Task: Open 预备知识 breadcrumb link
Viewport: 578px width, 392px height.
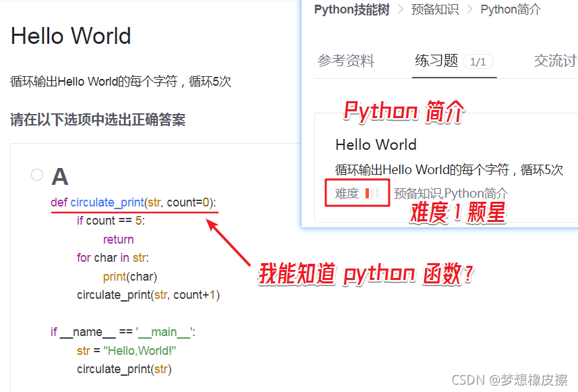Action: (435, 9)
